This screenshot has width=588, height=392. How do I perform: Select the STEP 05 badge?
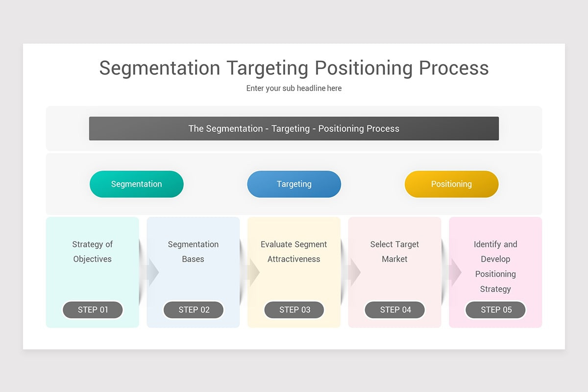(496, 310)
